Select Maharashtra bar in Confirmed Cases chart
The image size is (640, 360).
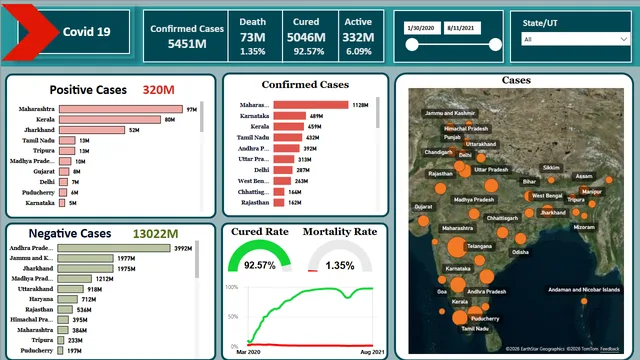coord(311,105)
